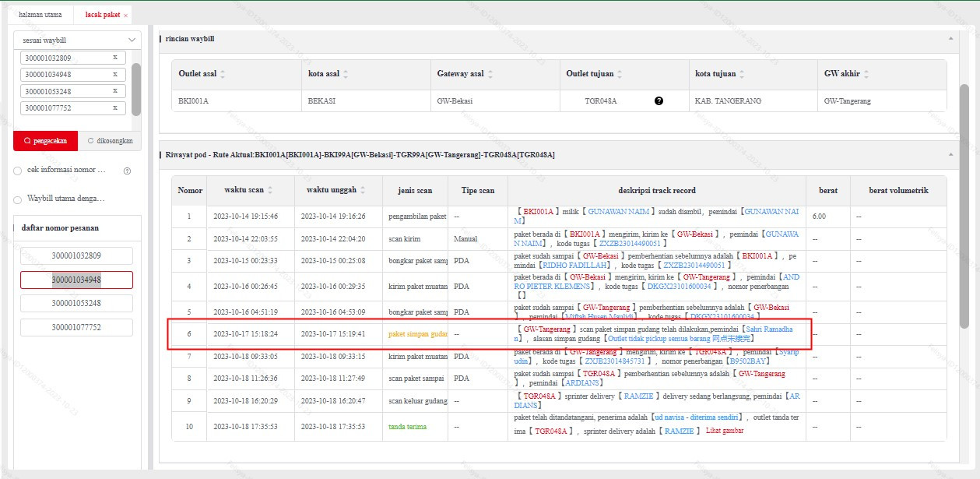The image size is (980, 479).
Task: Sort by the kota asal column
Action: (x=346, y=74)
